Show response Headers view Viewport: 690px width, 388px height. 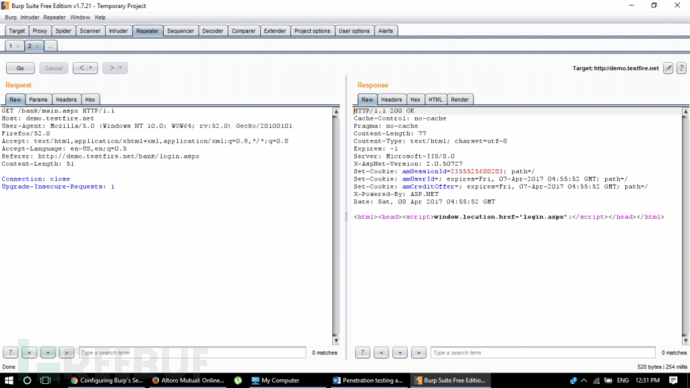(391, 99)
